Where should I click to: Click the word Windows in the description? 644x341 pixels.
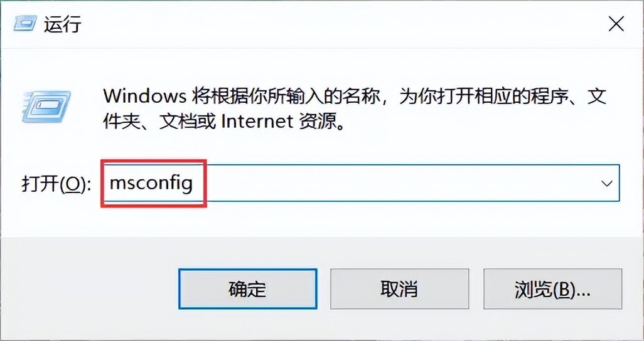click(x=144, y=96)
